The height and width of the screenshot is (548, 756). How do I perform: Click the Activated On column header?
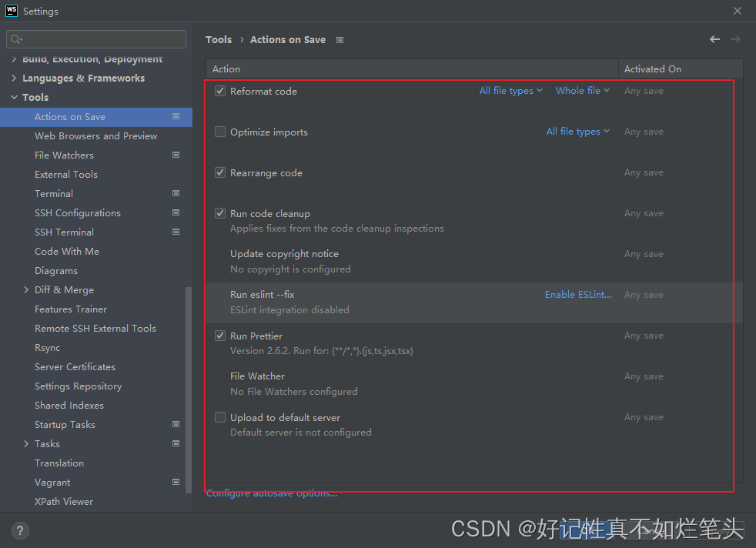coord(681,69)
